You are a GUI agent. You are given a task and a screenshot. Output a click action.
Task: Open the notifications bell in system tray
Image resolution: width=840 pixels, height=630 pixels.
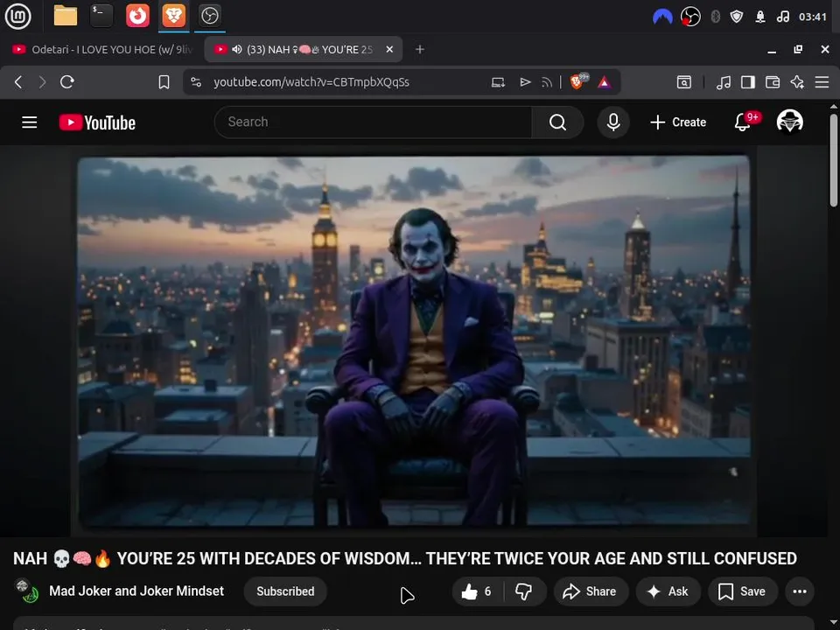click(x=760, y=17)
